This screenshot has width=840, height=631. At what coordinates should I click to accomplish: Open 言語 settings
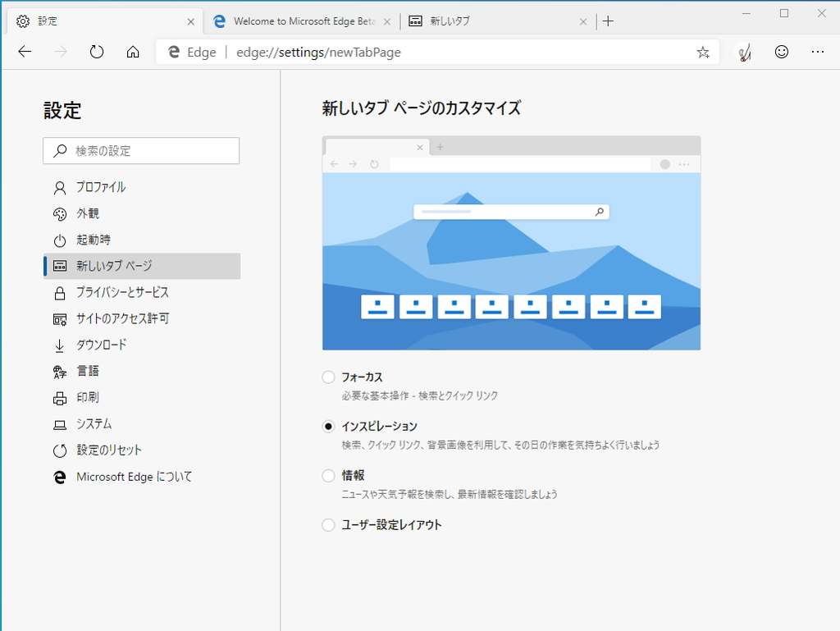click(x=141, y=371)
